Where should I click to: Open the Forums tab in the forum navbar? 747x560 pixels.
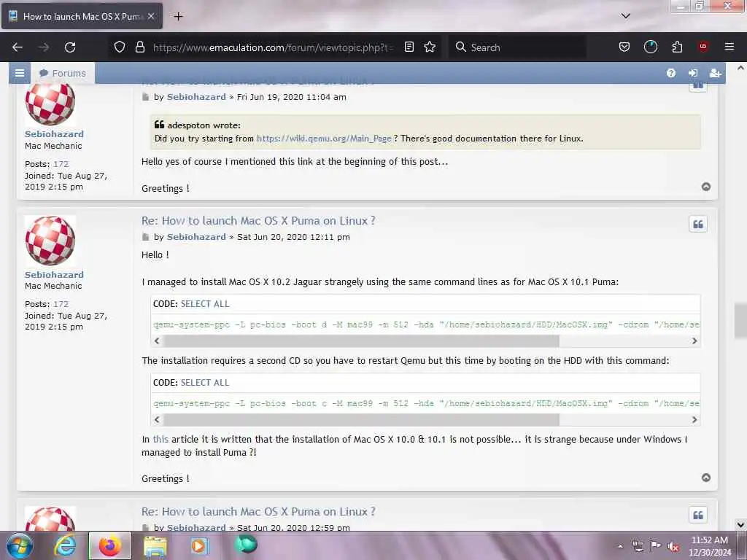(63, 74)
